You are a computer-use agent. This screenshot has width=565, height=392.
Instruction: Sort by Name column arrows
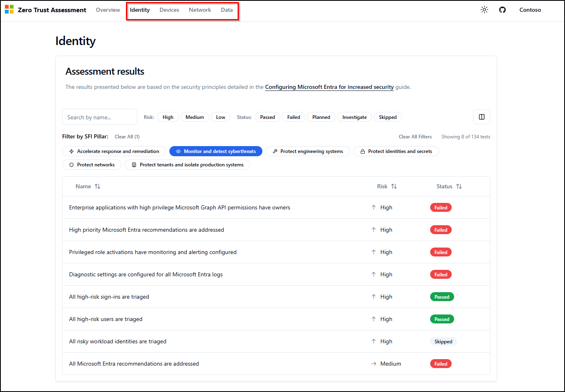[x=97, y=186]
